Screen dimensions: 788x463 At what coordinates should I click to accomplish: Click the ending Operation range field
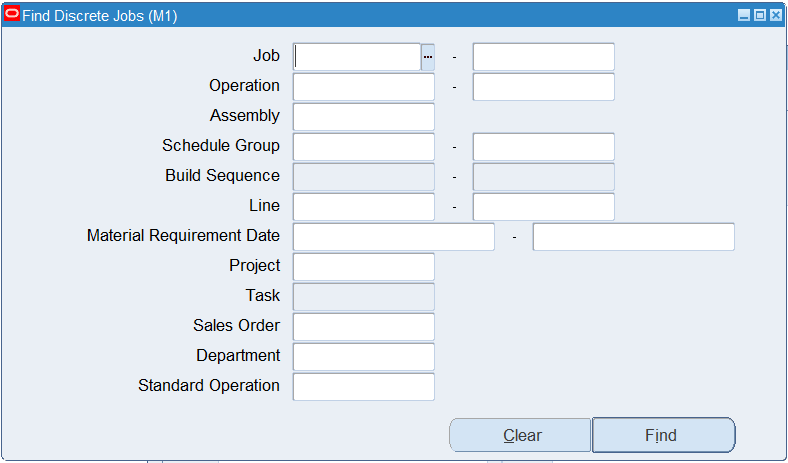(543, 87)
